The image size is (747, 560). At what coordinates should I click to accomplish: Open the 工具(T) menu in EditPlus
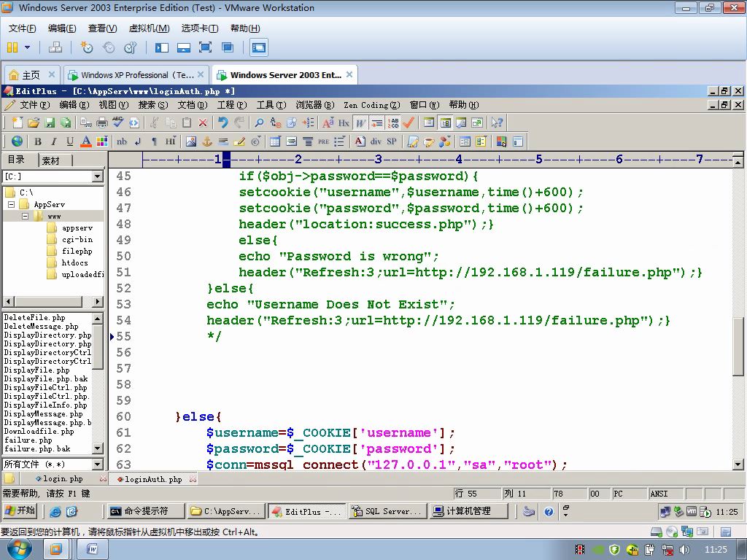(271, 105)
